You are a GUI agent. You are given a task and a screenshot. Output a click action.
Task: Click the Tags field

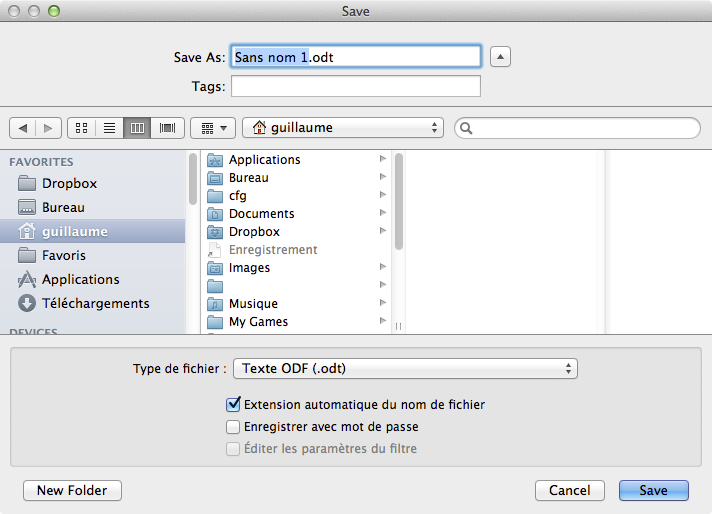point(356,86)
